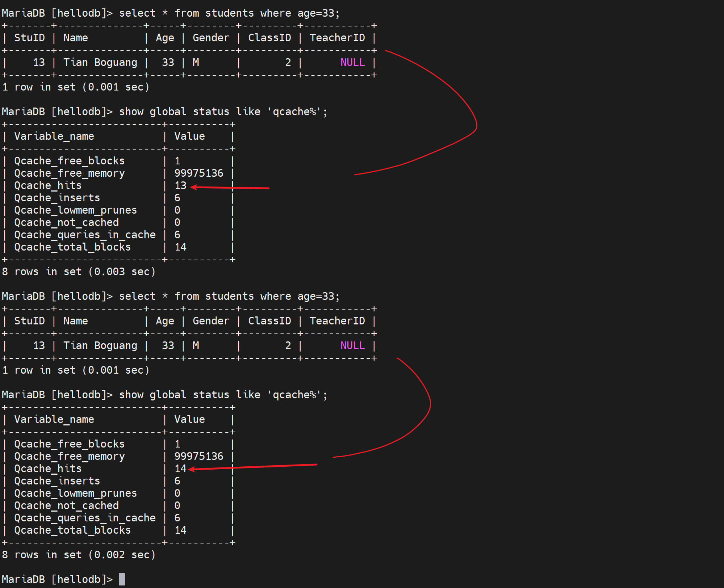
Task: Click the TeacherID header in first table
Action: (x=337, y=38)
